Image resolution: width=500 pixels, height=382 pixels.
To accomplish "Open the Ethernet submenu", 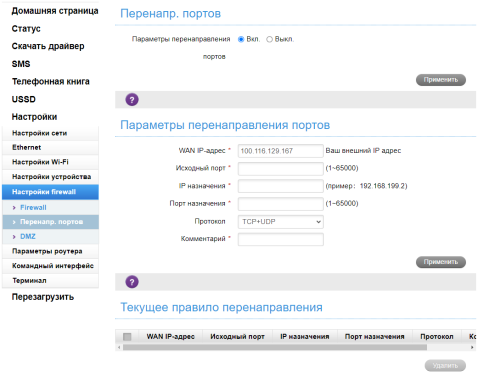I will click(50, 148).
